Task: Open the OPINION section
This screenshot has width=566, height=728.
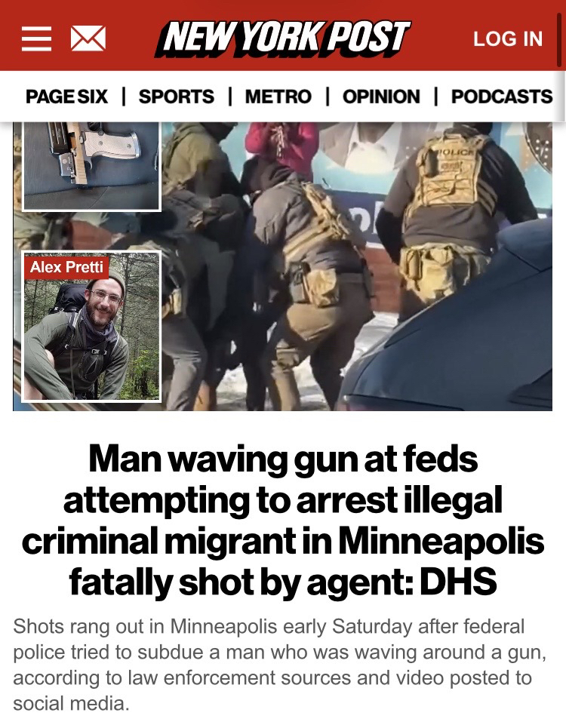Action: click(x=381, y=97)
